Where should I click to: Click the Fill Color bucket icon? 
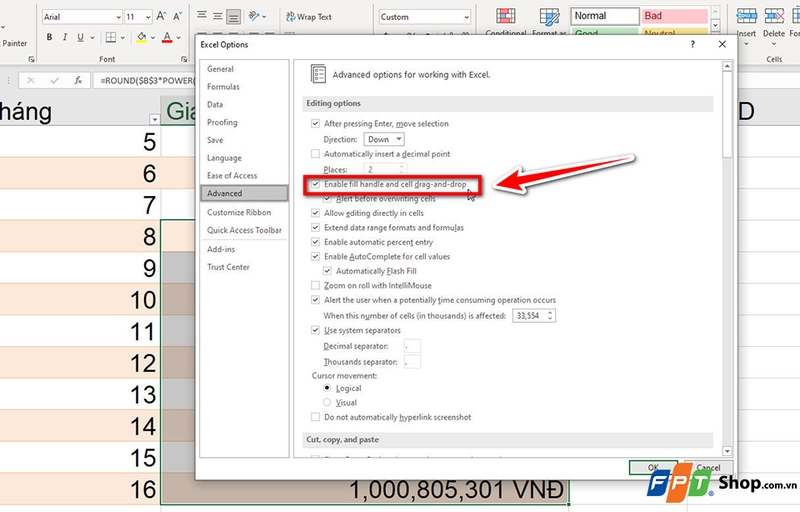(x=142, y=37)
